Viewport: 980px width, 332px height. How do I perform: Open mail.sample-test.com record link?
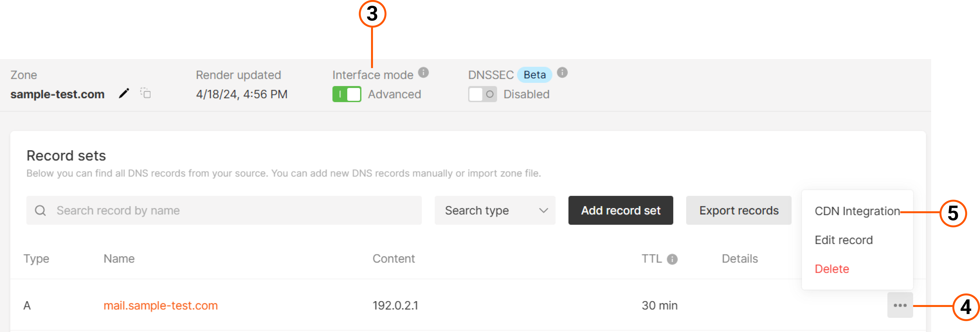(161, 305)
